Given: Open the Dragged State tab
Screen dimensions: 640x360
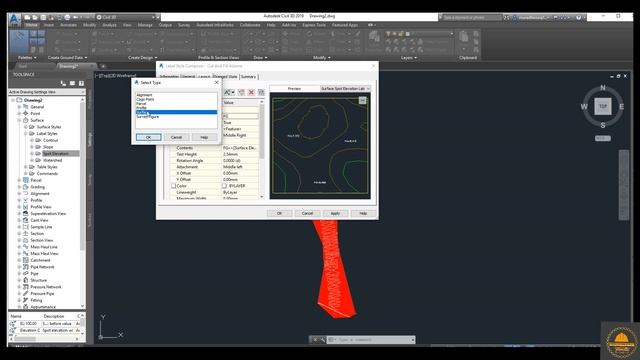Looking at the screenshot, I should (225, 77).
